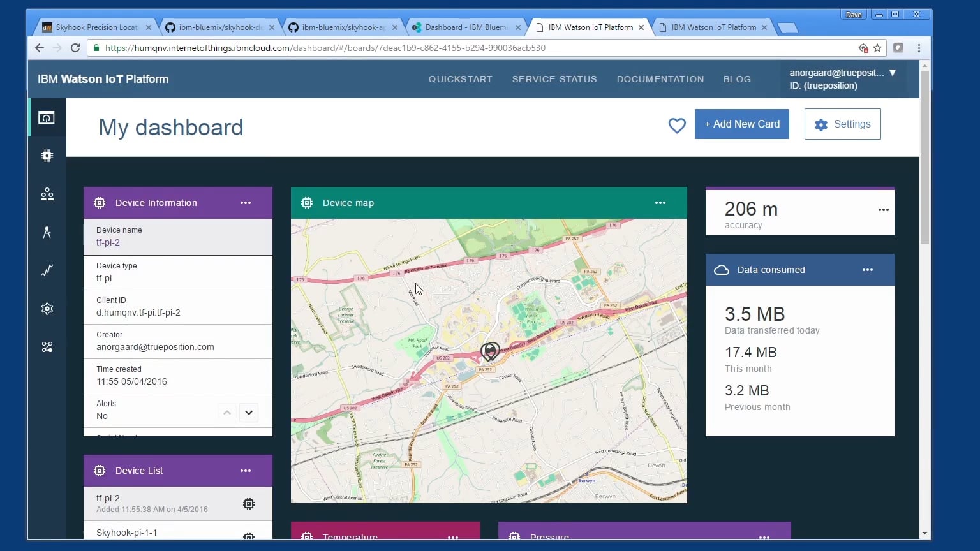Go back with the browser back arrow
Screen dimensions: 980x551
click(x=40, y=48)
